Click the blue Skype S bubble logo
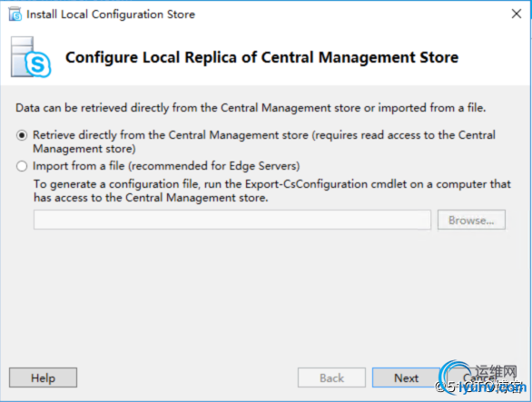This screenshot has width=532, height=402. point(38,64)
